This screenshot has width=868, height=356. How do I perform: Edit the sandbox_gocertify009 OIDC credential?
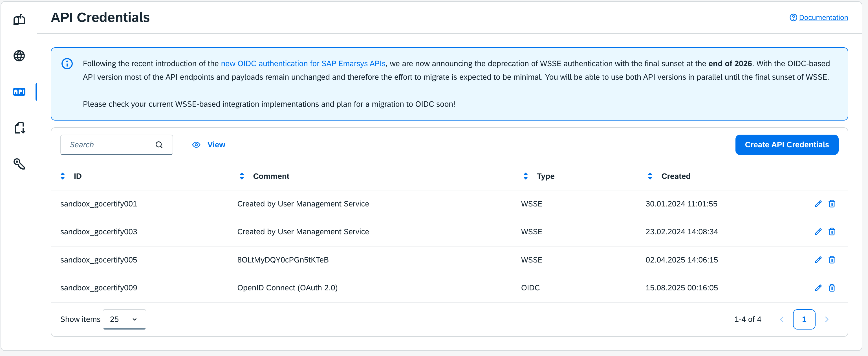tap(818, 288)
